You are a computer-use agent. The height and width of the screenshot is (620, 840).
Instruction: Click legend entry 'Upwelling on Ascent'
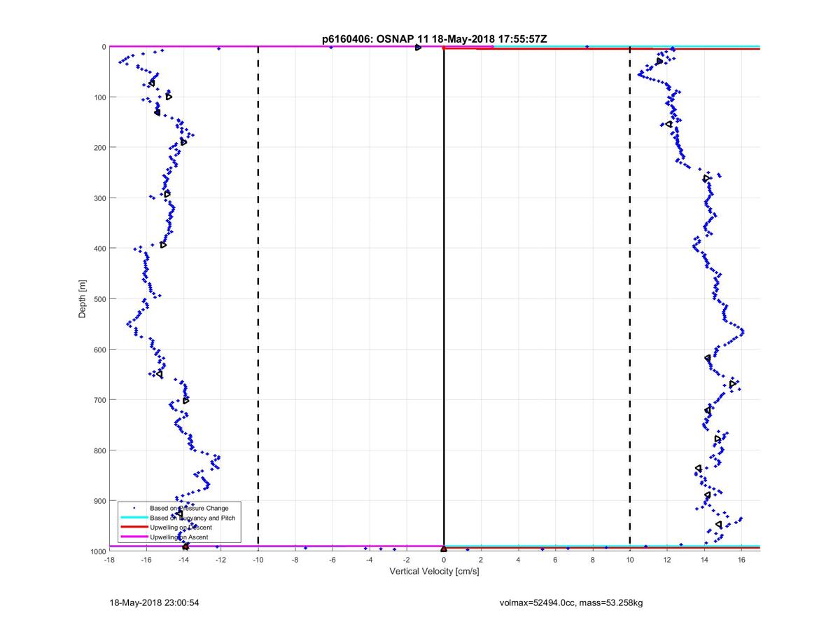tap(178, 537)
